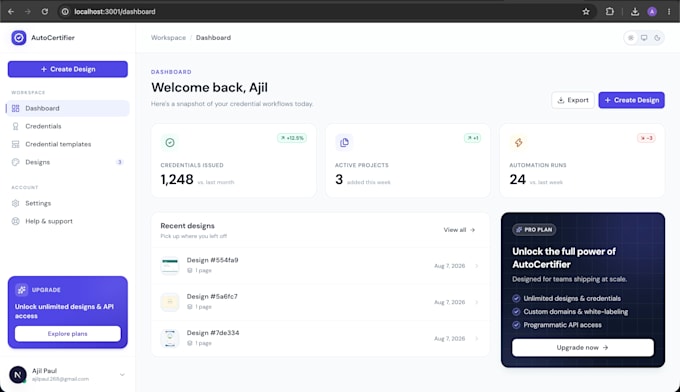Image resolution: width=680 pixels, height=392 pixels.
Task: Click the localhost:3001/dashboard address bar
Action: pos(327,12)
